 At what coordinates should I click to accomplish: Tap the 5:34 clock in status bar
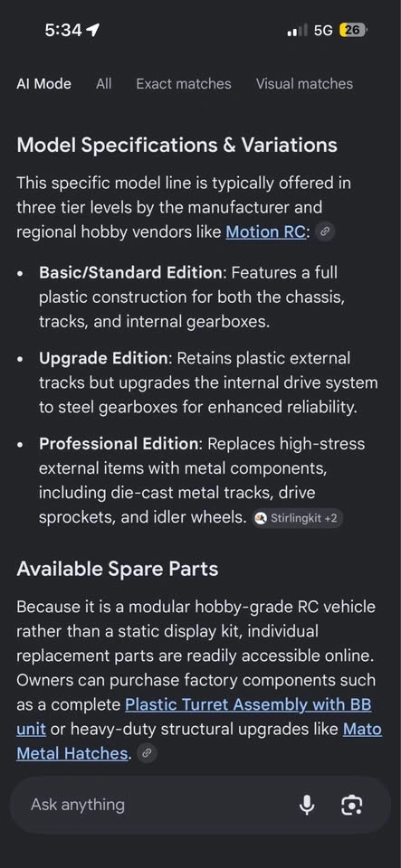pos(63,30)
